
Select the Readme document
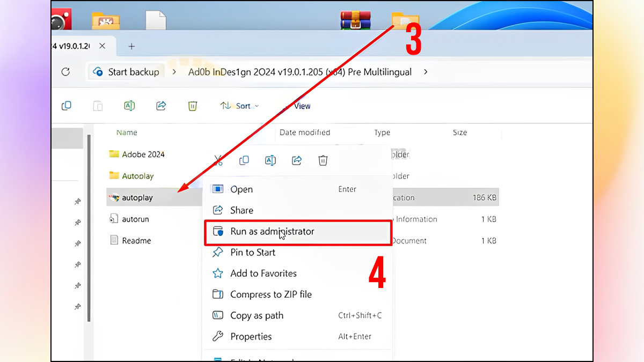130,240
